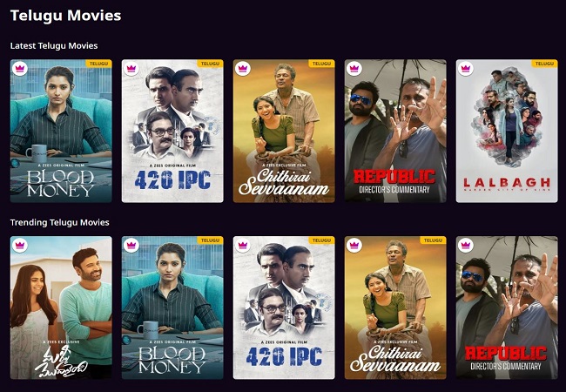Image resolution: width=566 pixels, height=392 pixels.
Task: Click the TELUGU tag on Lalbagh poster
Action: pyautogui.click(x=545, y=64)
